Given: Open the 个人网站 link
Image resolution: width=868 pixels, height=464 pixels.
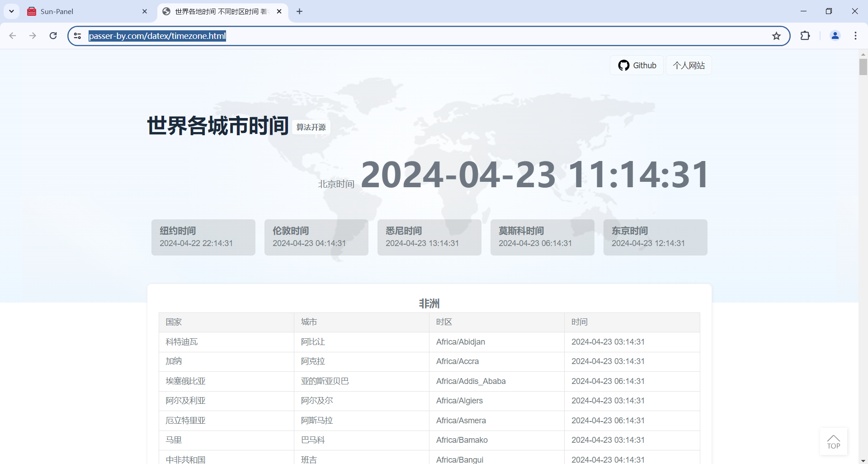Looking at the screenshot, I should point(689,65).
